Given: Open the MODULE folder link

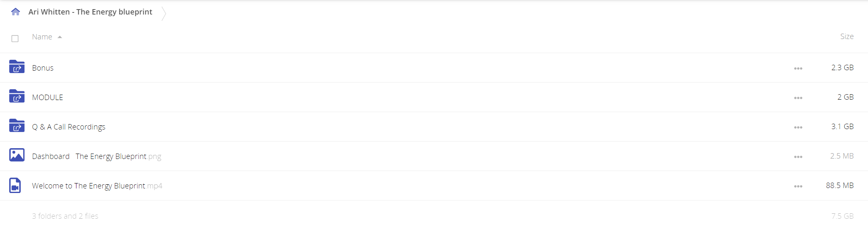Looking at the screenshot, I should pos(47,98).
